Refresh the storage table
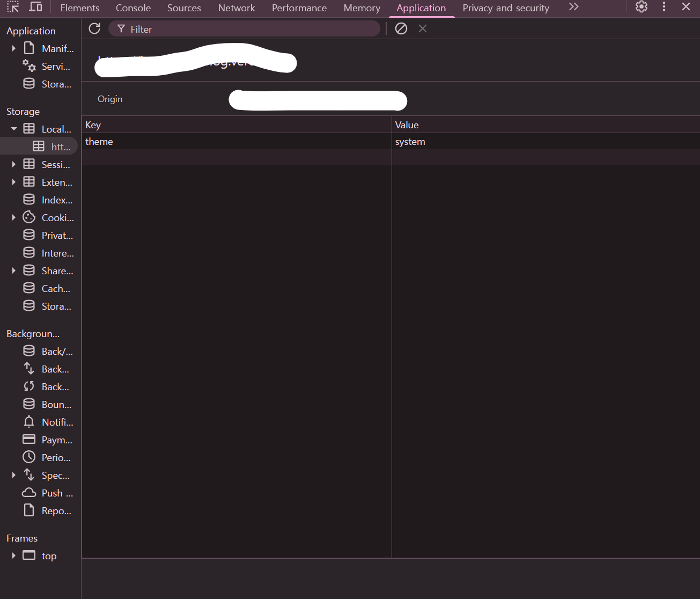The height and width of the screenshot is (599, 700). tap(94, 28)
